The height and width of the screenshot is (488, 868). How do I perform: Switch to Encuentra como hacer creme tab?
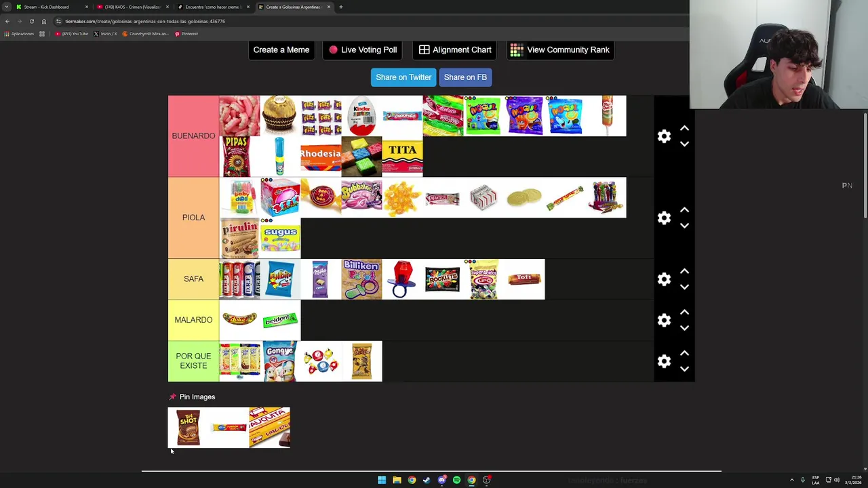[214, 7]
